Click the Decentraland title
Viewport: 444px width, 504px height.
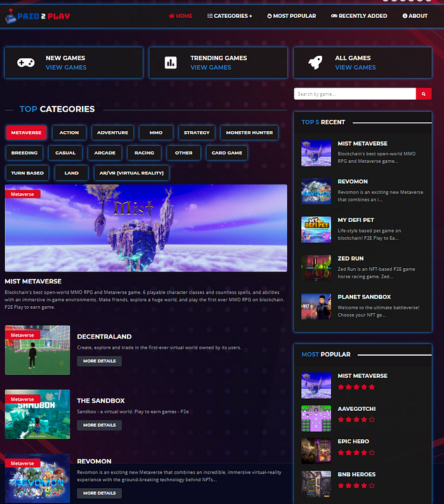click(x=104, y=337)
